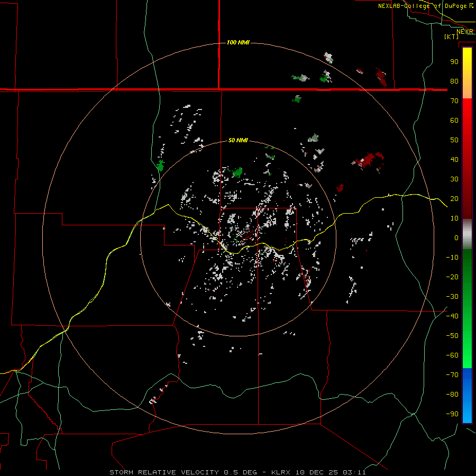Click the -70 scale label
This screenshot has width=476, height=476.
coord(452,375)
